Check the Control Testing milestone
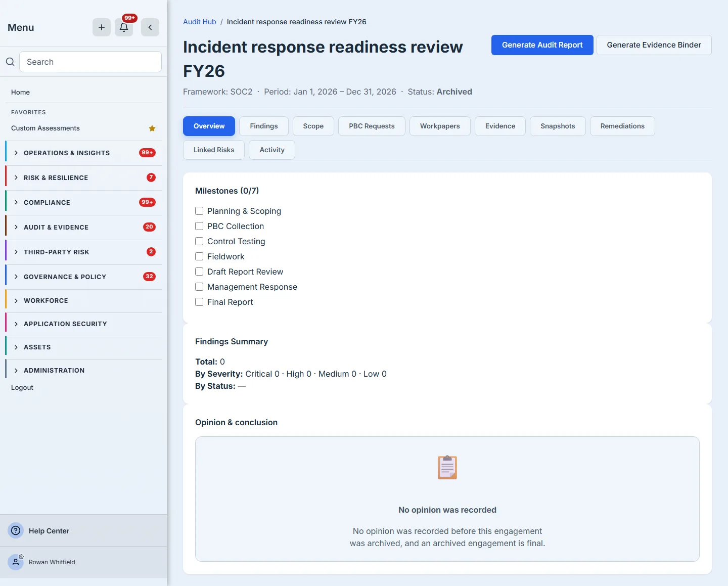The width and height of the screenshot is (728, 586). [199, 241]
